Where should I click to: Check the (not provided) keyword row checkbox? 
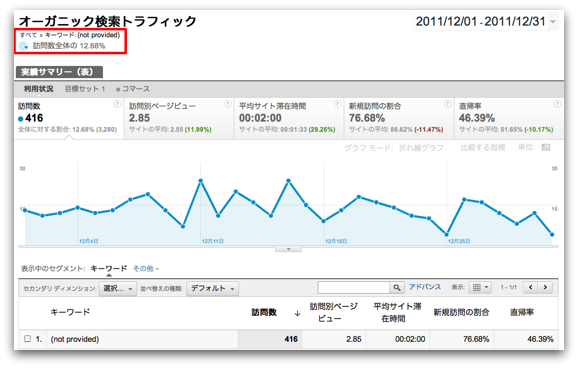[27, 339]
